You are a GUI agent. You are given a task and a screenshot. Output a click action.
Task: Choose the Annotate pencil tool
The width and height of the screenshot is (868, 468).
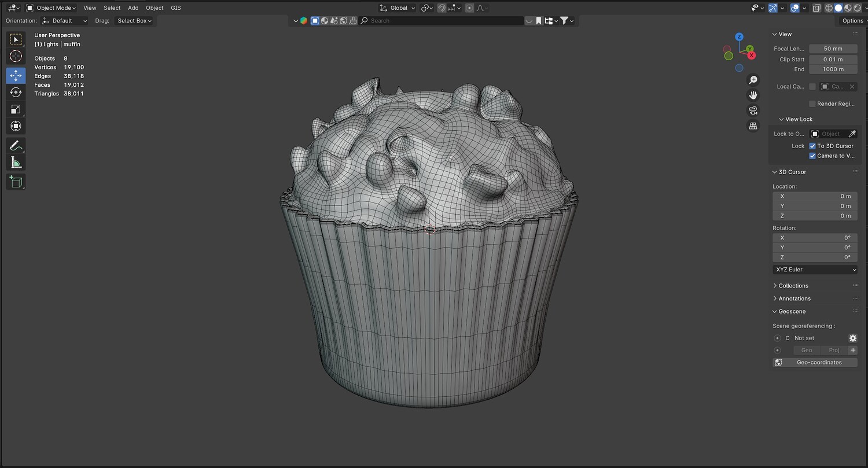(16, 146)
